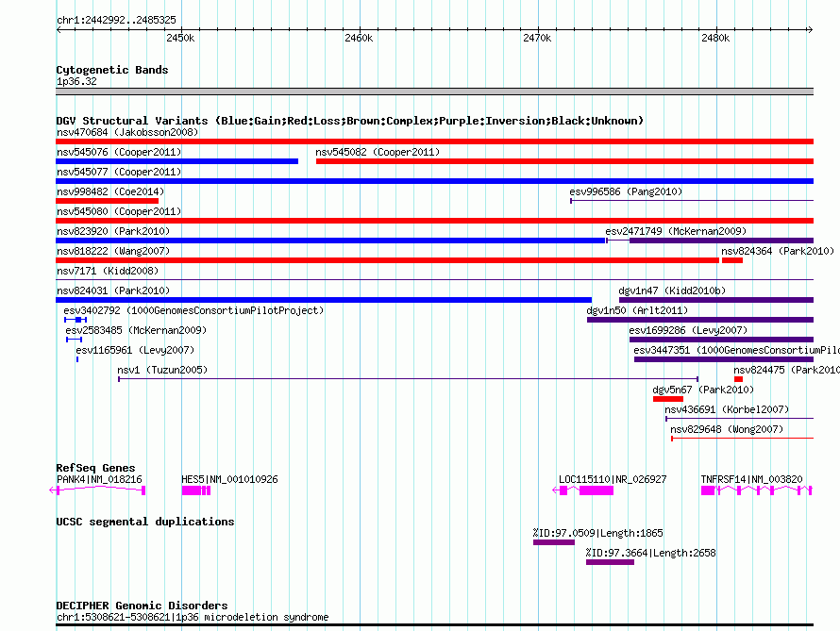The height and width of the screenshot is (631, 840).
Task: Open the nsv436691 (Korbel2007) label
Action: coord(727,409)
